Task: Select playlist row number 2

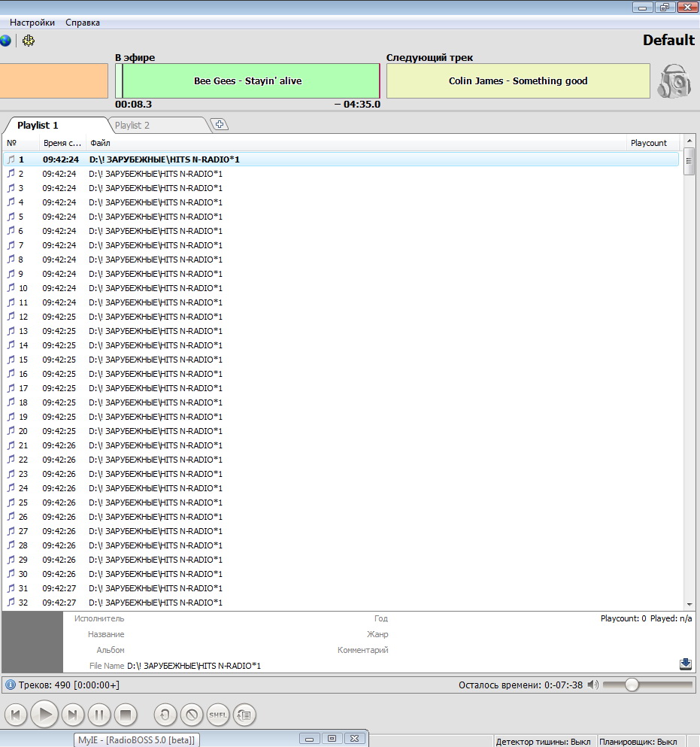Action: click(341, 174)
